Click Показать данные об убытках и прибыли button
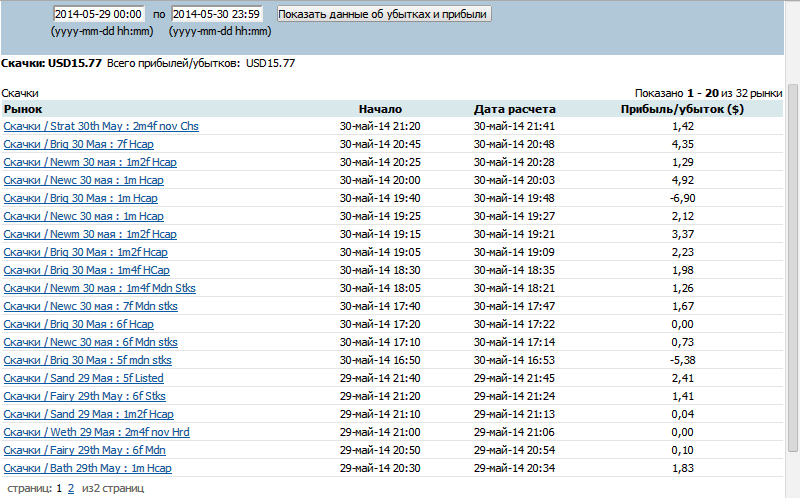 pyautogui.click(x=384, y=14)
